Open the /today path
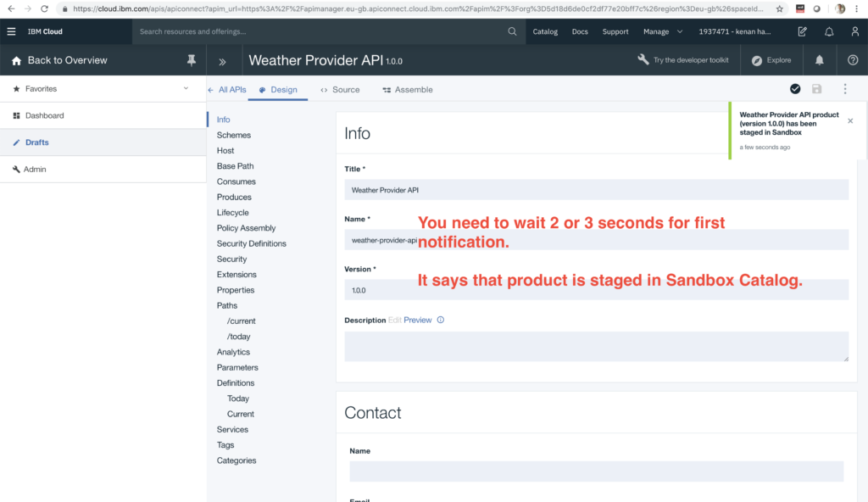868x502 pixels. tap(238, 337)
